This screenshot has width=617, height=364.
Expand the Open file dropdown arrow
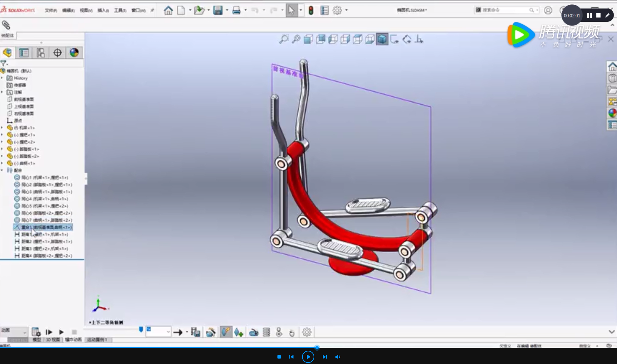coord(209,11)
